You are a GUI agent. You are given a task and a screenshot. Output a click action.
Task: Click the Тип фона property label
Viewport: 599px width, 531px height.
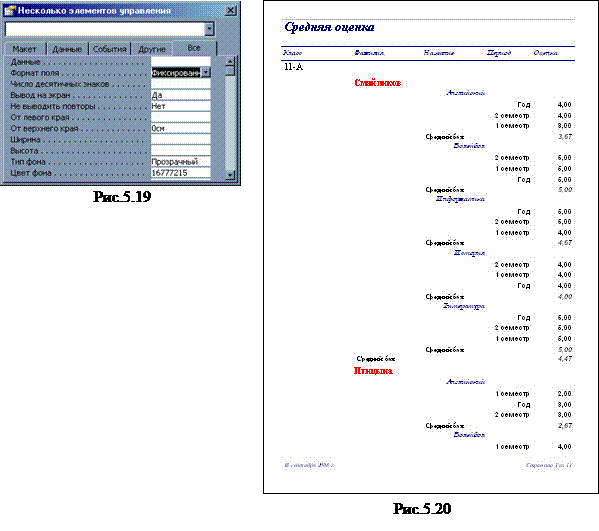(x=28, y=162)
